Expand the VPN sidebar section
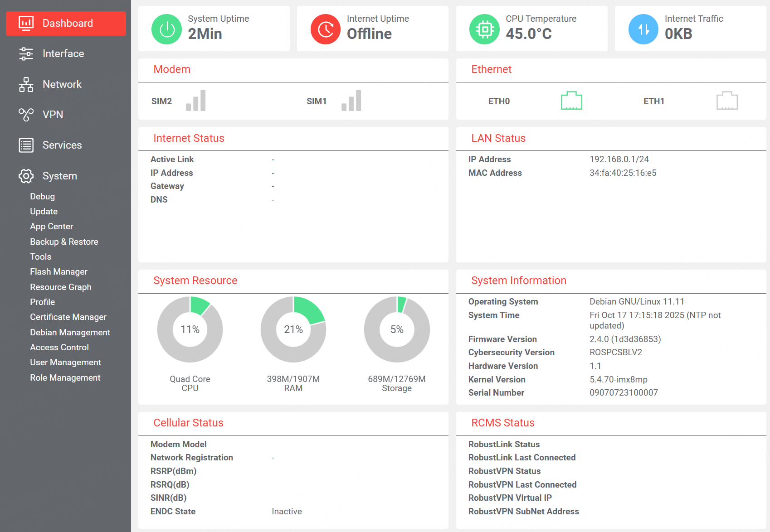 [x=53, y=115]
